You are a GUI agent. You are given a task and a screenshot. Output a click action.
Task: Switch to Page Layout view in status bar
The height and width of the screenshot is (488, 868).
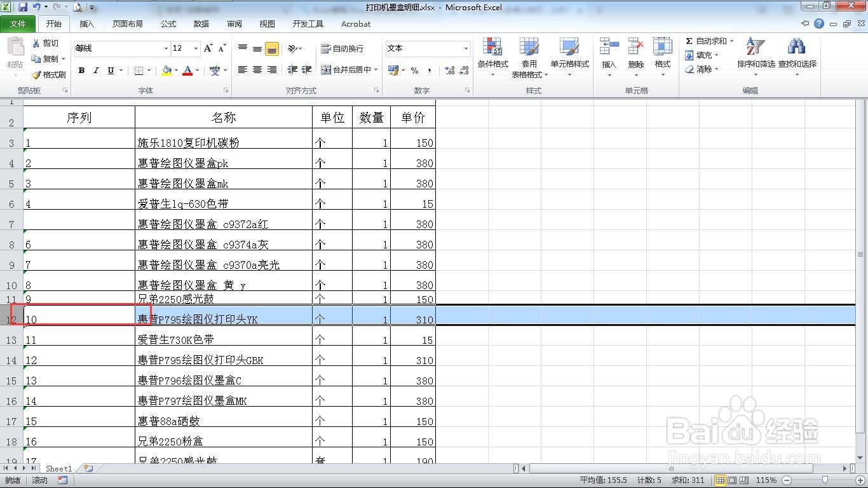732,480
